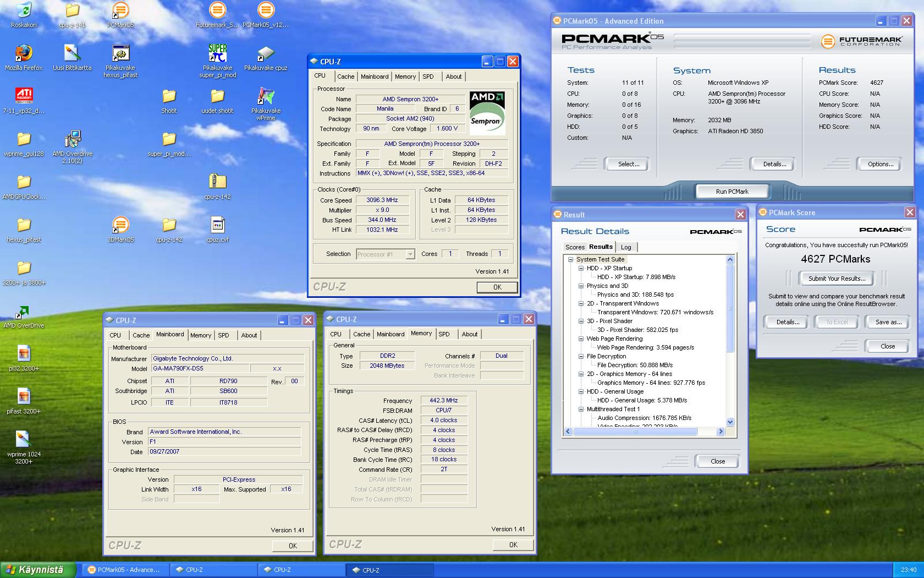The image size is (924, 578).
Task: Switch to PCMark05 taskbar button
Action: click(x=125, y=570)
